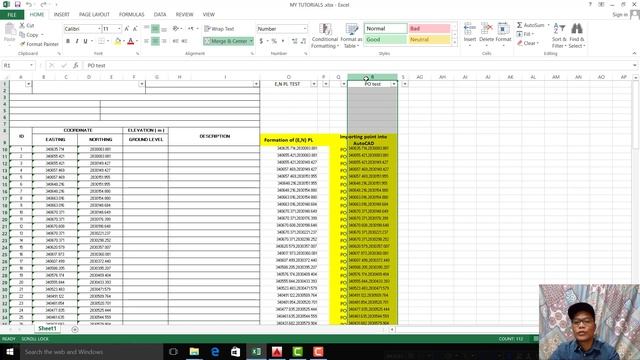Click the Paste clipboard icon
640x360 pixels.
pyautogui.click(x=9, y=30)
